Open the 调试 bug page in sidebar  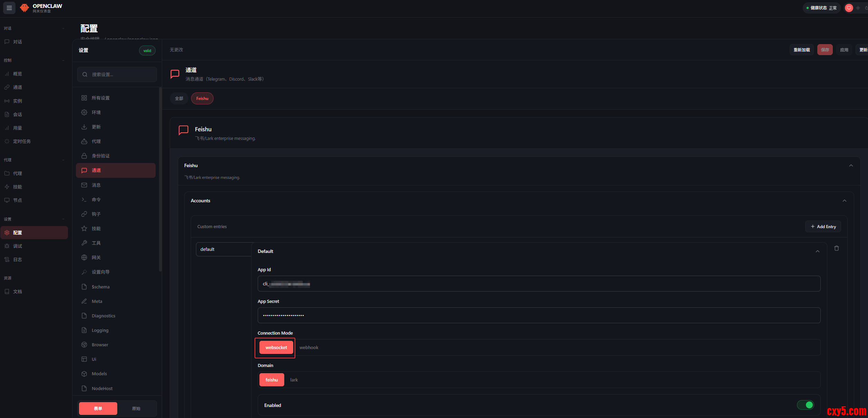point(17,246)
